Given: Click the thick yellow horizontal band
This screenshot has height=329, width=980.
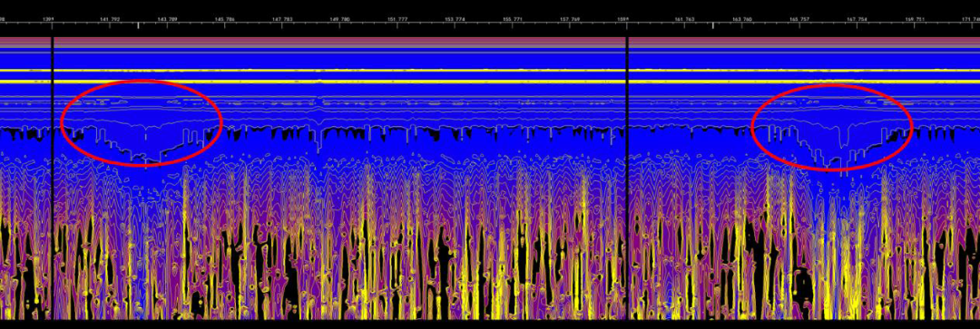Looking at the screenshot, I should pos(490,82).
